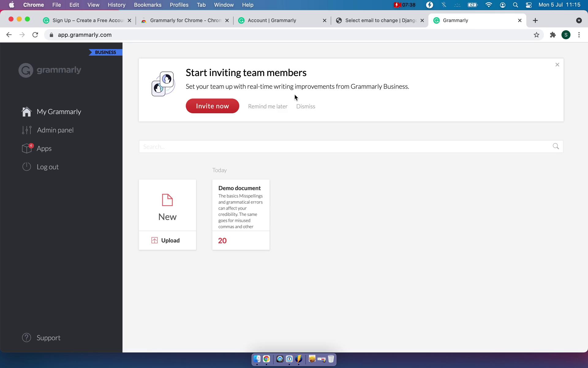Open the Admin panel section

click(55, 130)
